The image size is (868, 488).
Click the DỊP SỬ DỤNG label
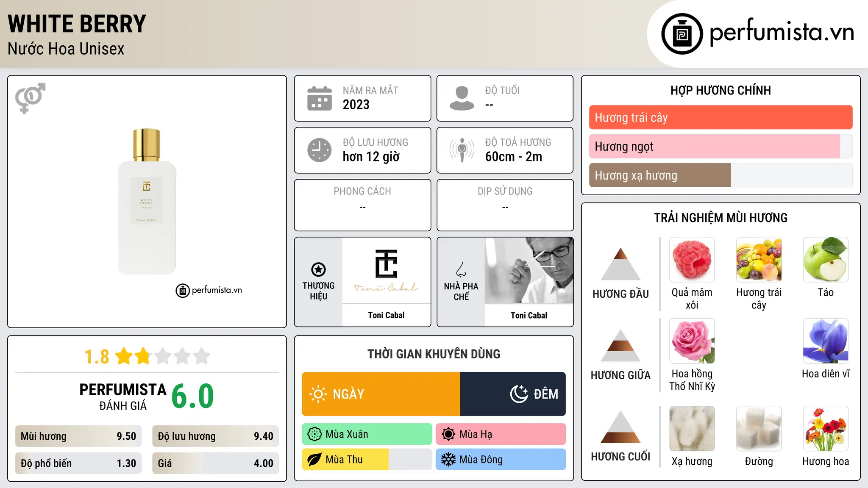pyautogui.click(x=505, y=191)
